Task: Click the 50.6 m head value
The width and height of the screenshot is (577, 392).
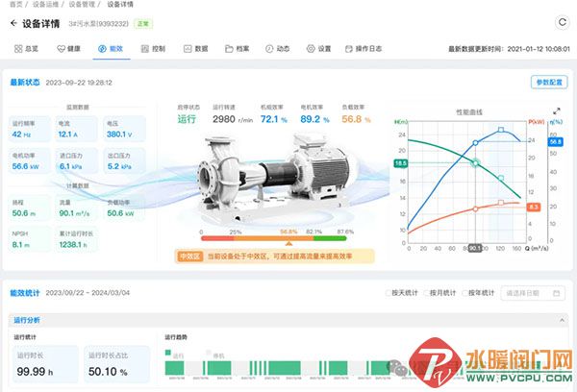Action: 24,213
